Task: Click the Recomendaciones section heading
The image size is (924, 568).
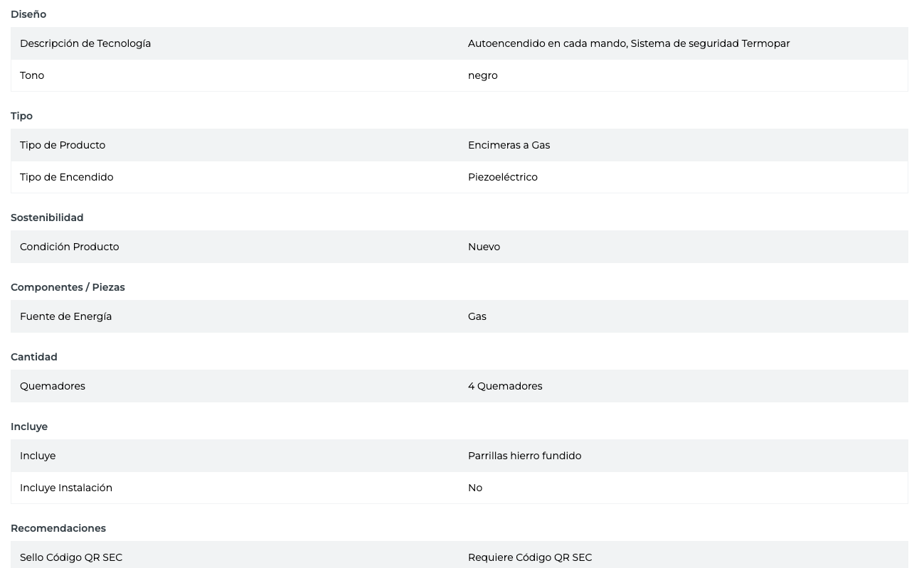Action: pos(58,528)
